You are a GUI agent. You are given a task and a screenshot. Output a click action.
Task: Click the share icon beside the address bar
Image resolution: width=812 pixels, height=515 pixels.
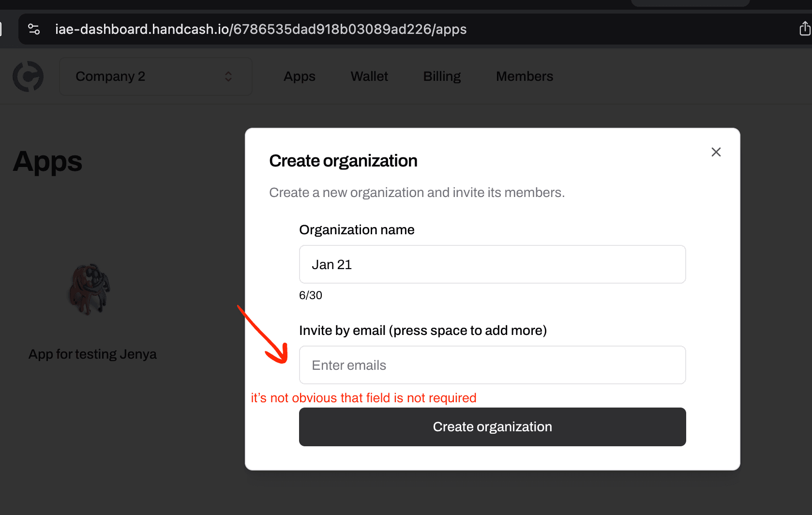point(804,29)
